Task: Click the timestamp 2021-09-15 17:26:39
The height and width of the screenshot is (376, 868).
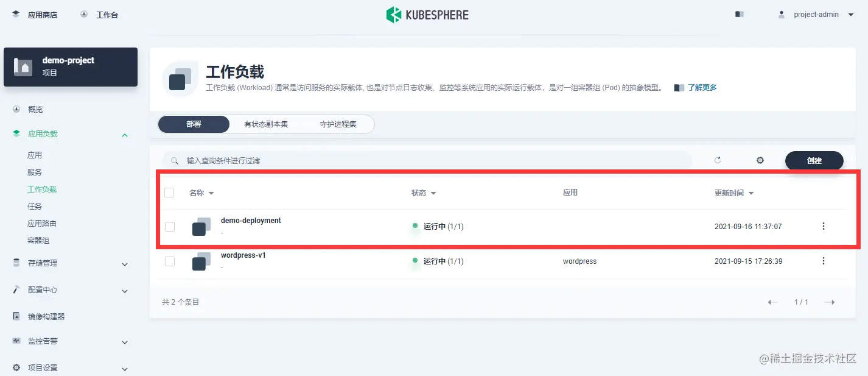Action: pos(748,261)
